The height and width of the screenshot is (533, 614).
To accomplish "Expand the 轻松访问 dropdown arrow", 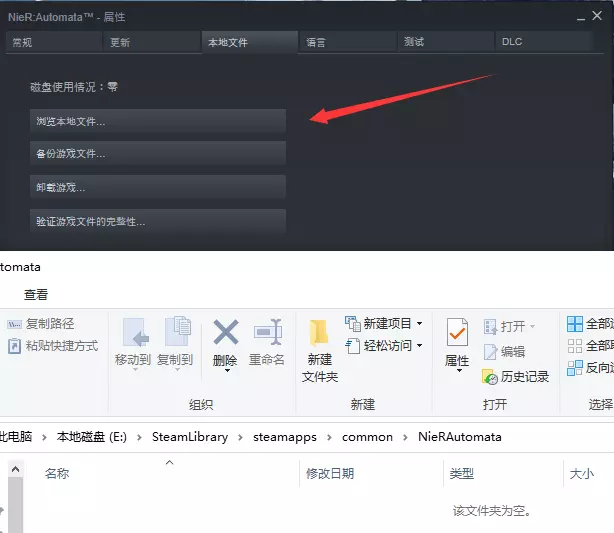I will pos(419,345).
